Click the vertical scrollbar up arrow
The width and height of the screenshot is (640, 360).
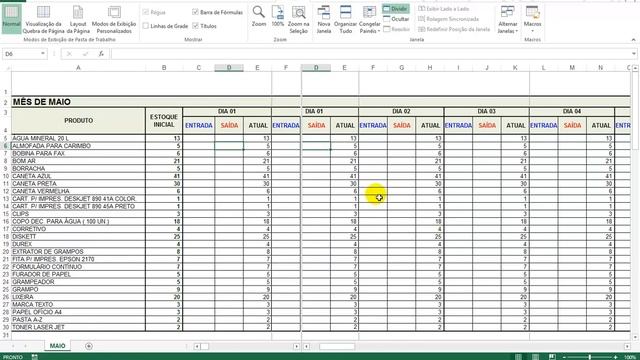coord(635,68)
